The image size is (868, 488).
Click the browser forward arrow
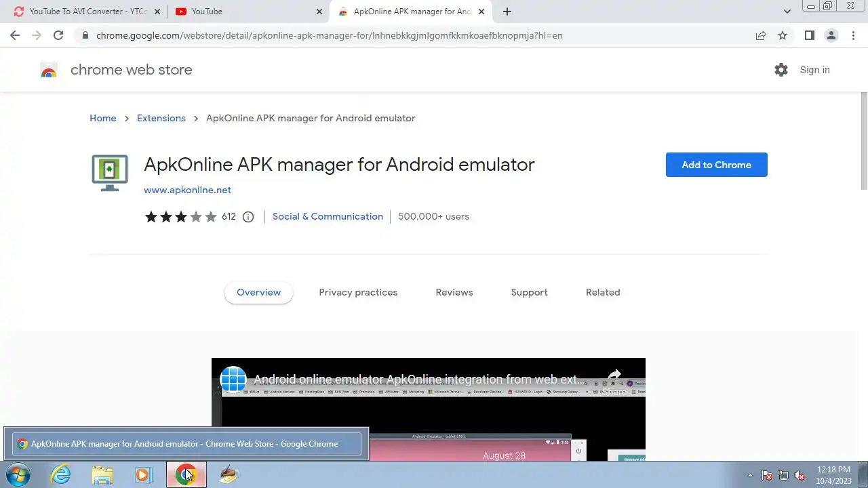[x=37, y=35]
